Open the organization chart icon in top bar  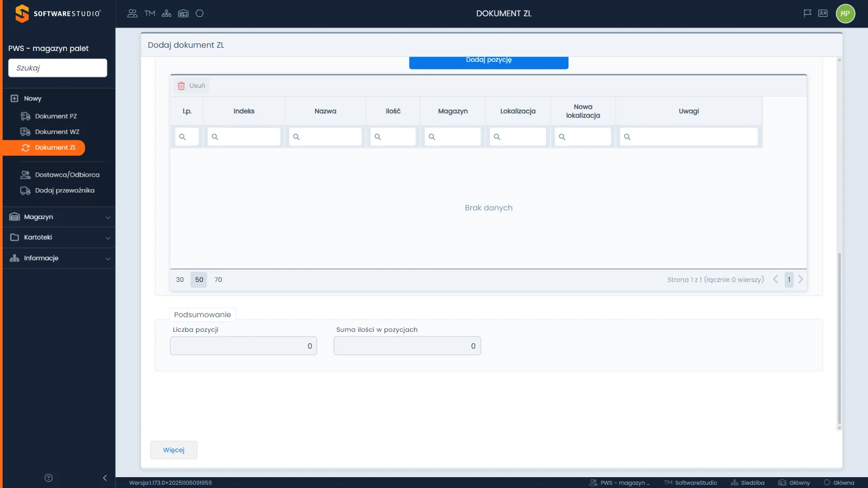pos(167,14)
